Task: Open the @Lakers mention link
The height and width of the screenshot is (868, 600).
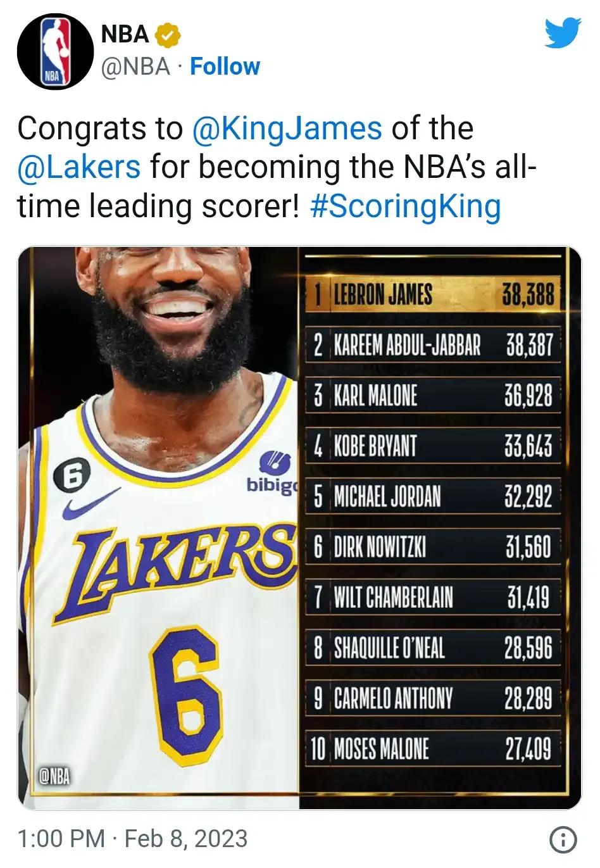Action: [79, 167]
